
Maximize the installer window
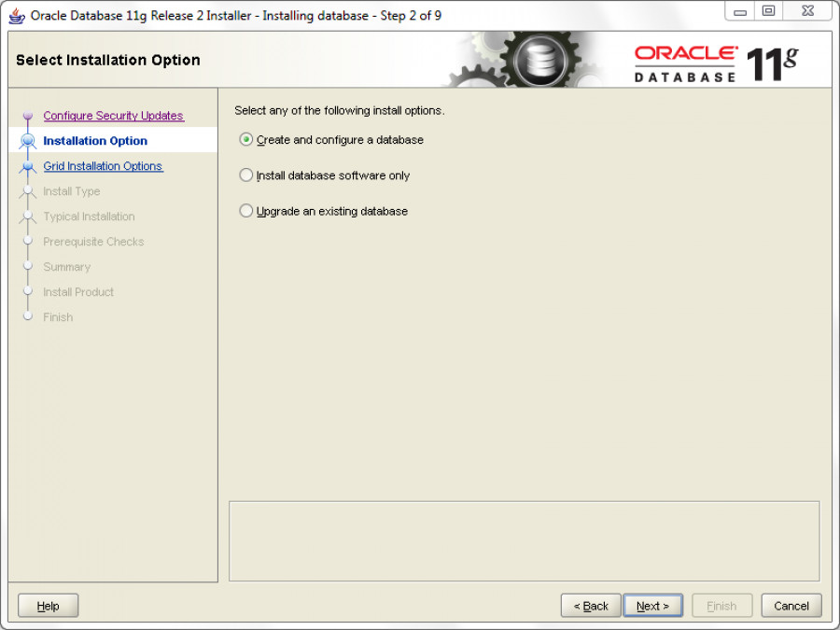click(768, 12)
